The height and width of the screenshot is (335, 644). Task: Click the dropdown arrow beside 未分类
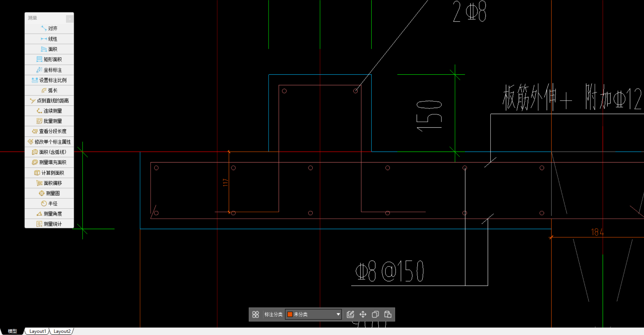pyautogui.click(x=338, y=314)
